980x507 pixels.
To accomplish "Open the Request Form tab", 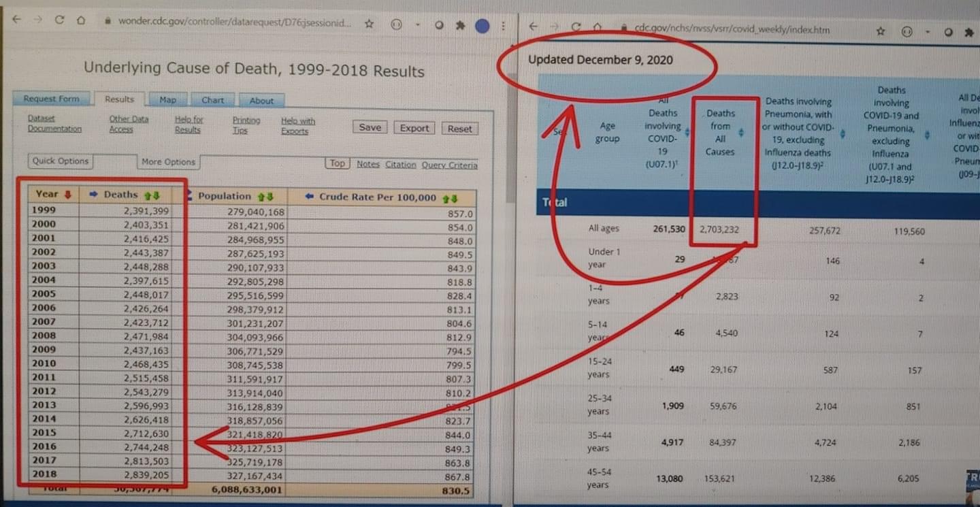I will 51,99.
